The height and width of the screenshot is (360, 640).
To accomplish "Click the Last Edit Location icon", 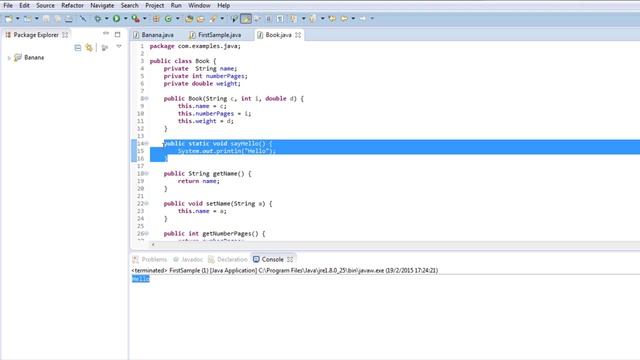I will (332, 19).
